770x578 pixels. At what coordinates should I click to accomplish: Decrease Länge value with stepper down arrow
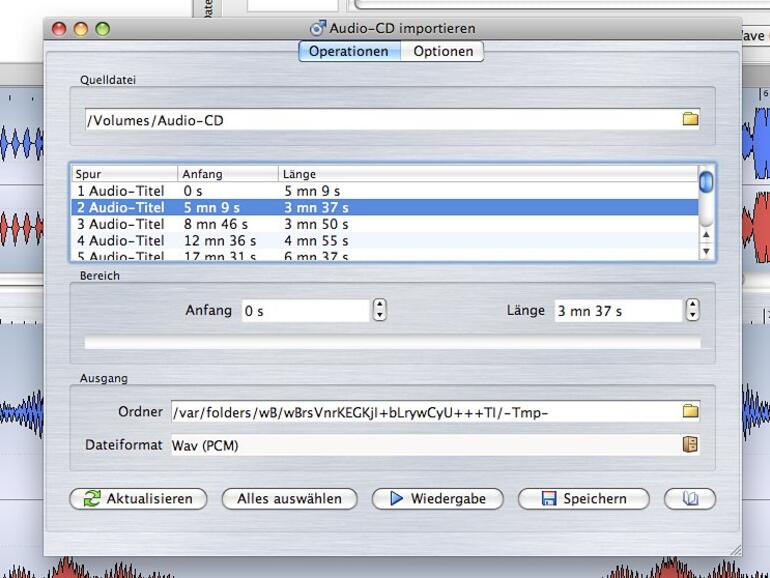click(x=692, y=315)
